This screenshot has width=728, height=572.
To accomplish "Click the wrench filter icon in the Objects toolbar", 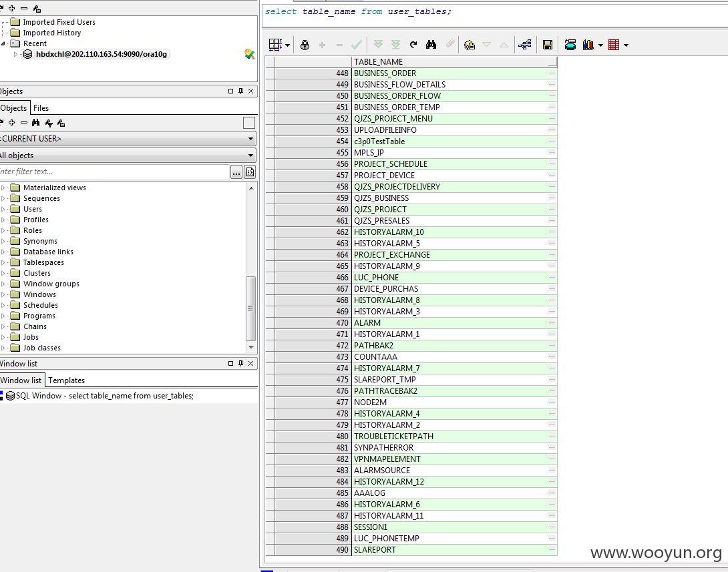I will [x=49, y=123].
